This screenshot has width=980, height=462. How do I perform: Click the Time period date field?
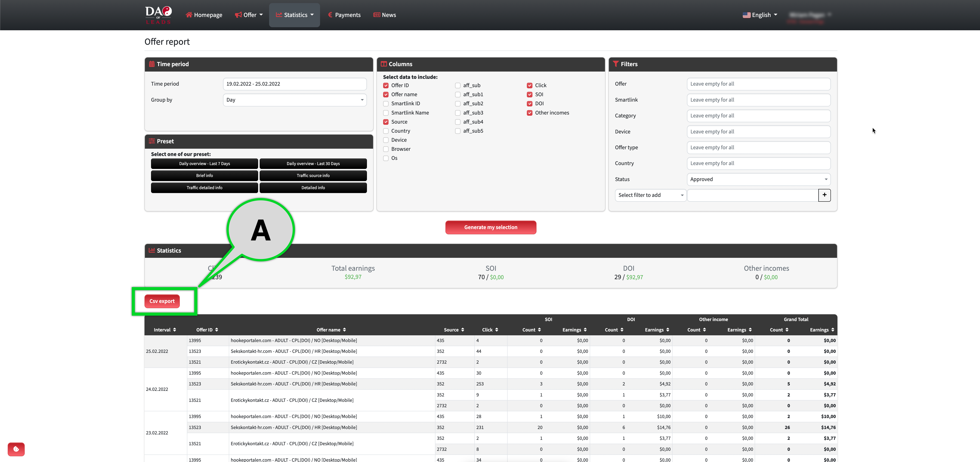click(x=294, y=84)
